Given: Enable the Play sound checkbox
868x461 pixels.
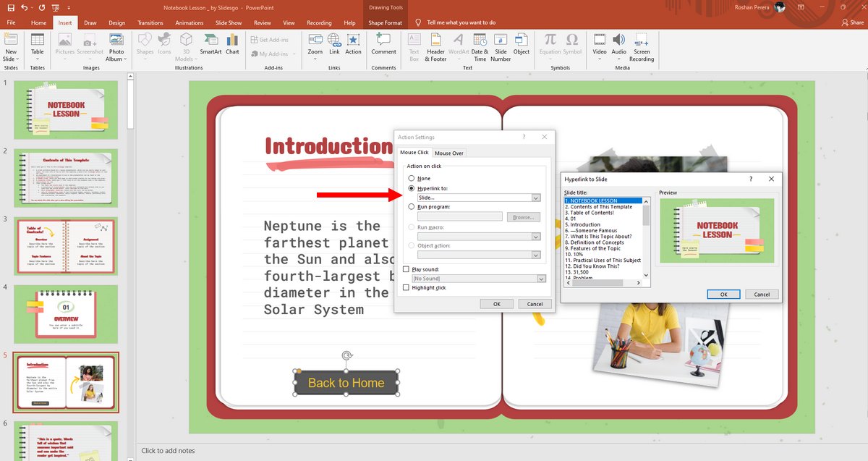Looking at the screenshot, I should click(x=406, y=269).
